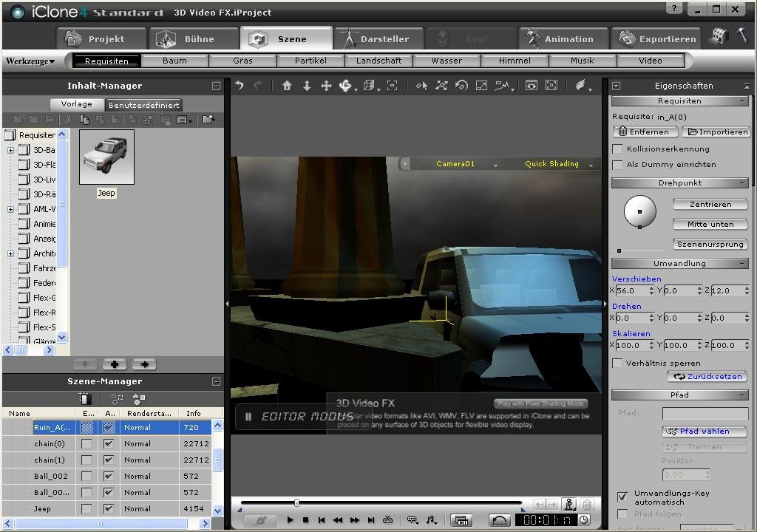Toggle visibility checkbox for chain(0) row
Viewport: 757px width, 532px height.
tap(109, 443)
